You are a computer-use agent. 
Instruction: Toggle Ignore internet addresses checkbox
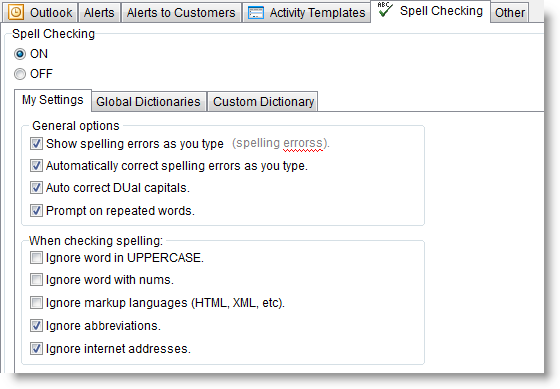(36, 348)
